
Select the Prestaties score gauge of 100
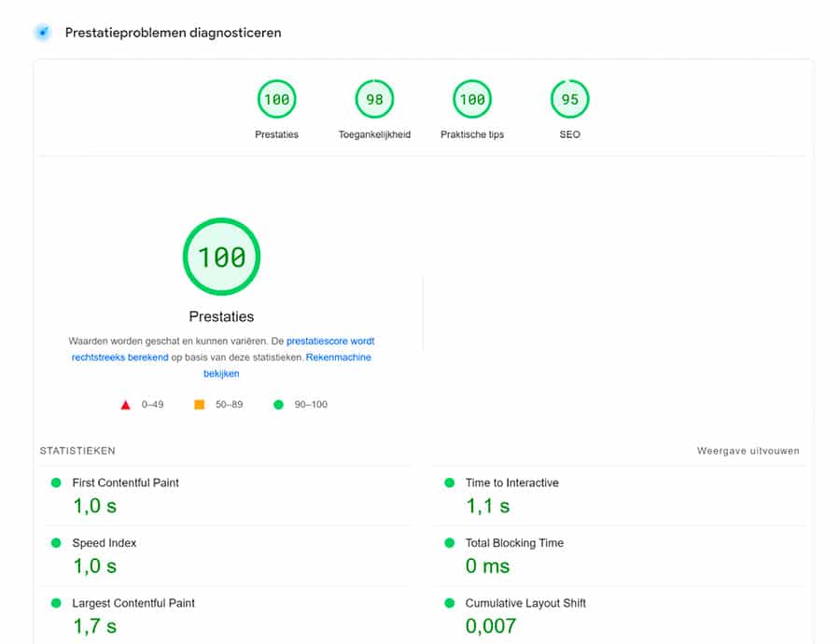pyautogui.click(x=276, y=100)
